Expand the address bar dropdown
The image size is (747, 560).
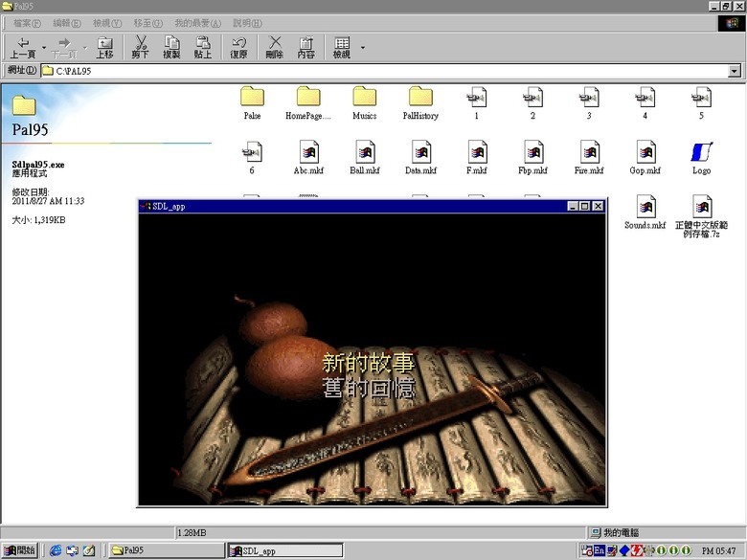tap(735, 71)
